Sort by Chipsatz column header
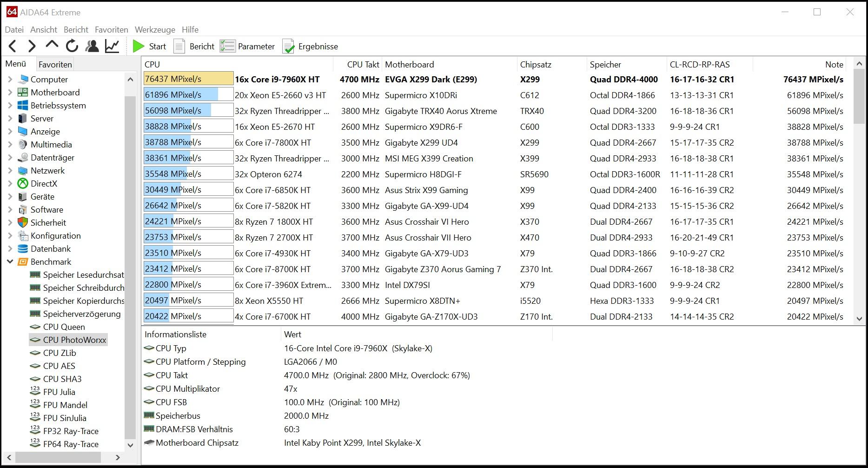 552,65
